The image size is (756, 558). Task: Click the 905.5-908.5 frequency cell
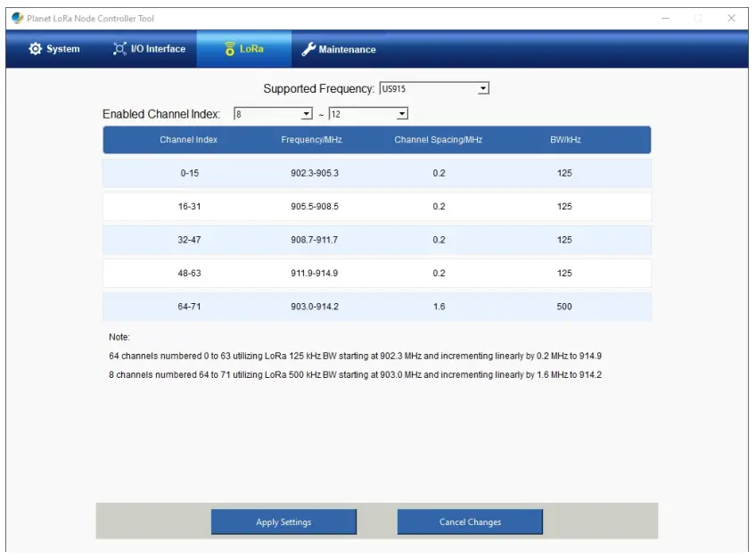tap(315, 206)
